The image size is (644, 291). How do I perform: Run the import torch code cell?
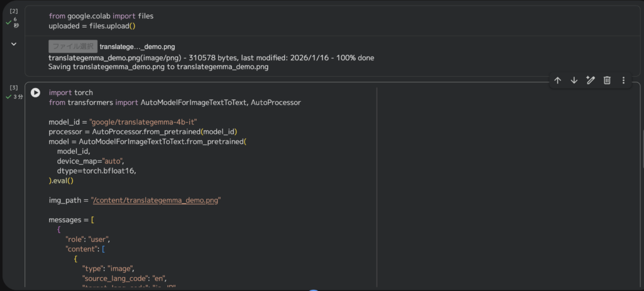click(35, 92)
